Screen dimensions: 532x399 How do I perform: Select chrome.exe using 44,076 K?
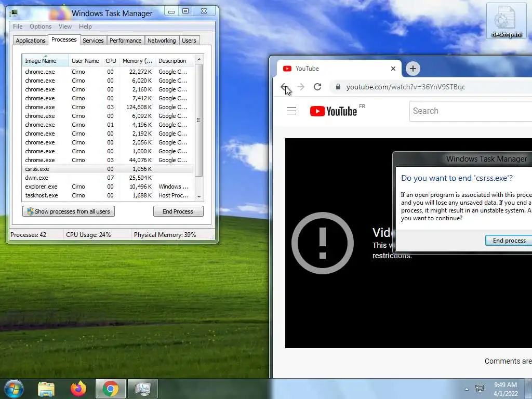click(108, 160)
